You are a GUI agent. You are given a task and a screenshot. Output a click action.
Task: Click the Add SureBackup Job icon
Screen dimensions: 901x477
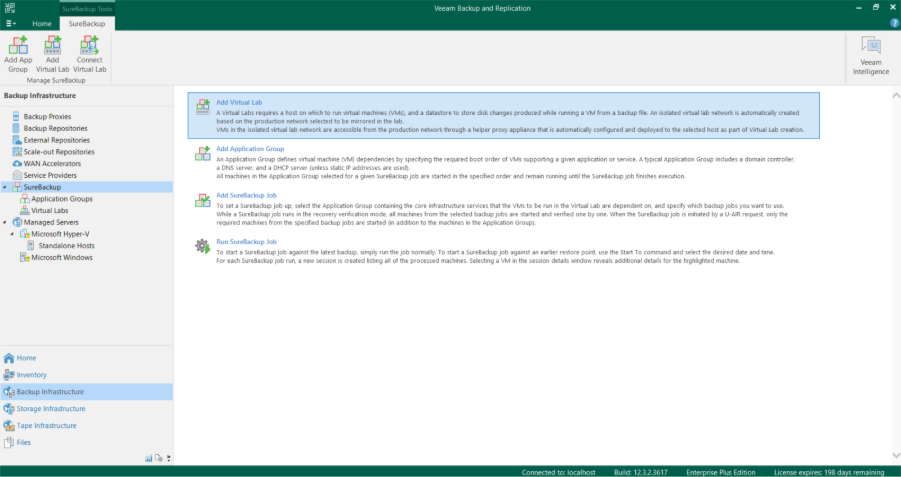pyautogui.click(x=202, y=201)
